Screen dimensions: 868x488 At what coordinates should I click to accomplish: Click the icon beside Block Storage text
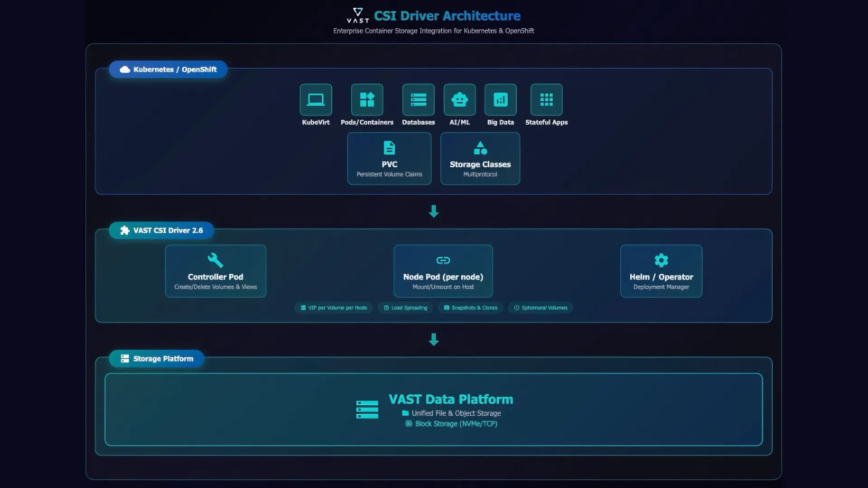(x=409, y=424)
